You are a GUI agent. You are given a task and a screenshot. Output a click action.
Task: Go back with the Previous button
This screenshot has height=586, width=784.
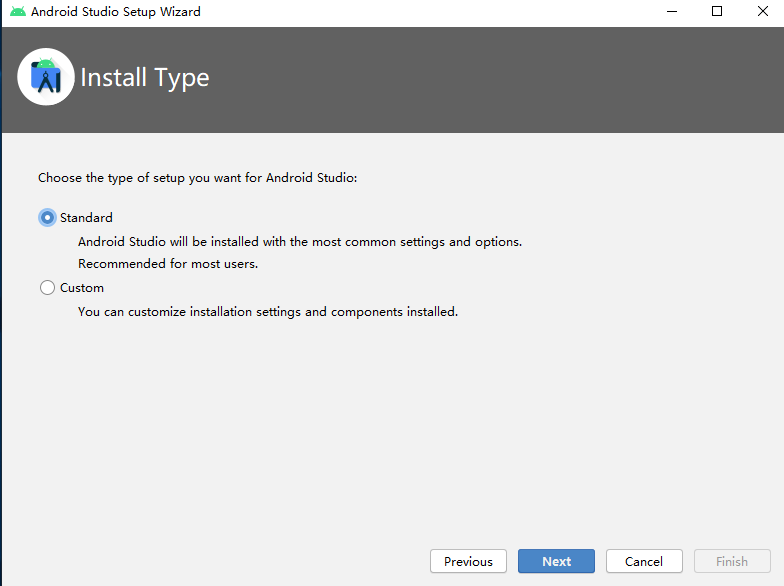[x=468, y=561]
